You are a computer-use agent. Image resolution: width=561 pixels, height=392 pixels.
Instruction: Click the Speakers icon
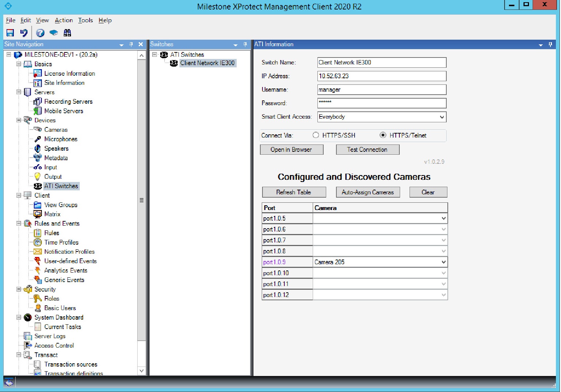coord(37,149)
